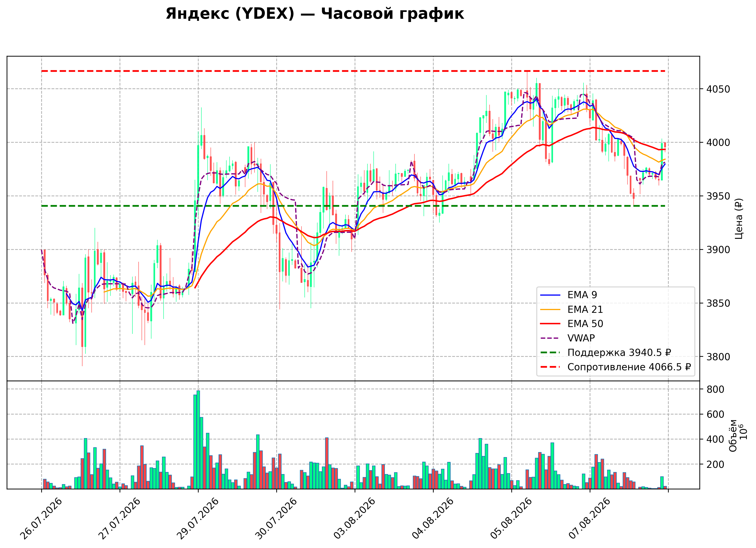Click the 03.08.2026 date label
This screenshot has height=548, width=756.
(x=355, y=519)
